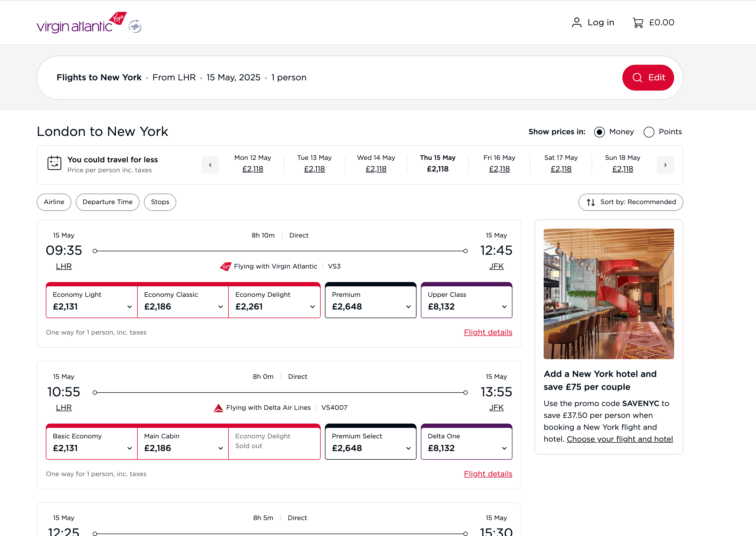This screenshot has height=536, width=756.
Task: Expand Upper Class fare £8,132
Action: click(466, 302)
